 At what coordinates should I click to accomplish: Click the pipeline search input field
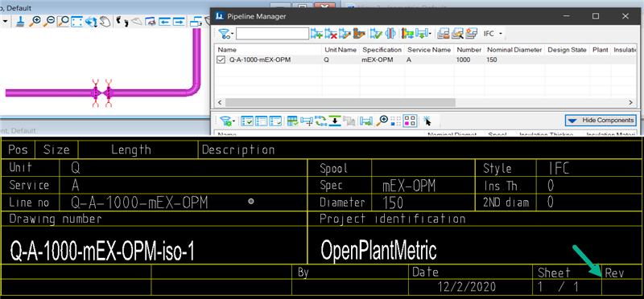[272, 34]
